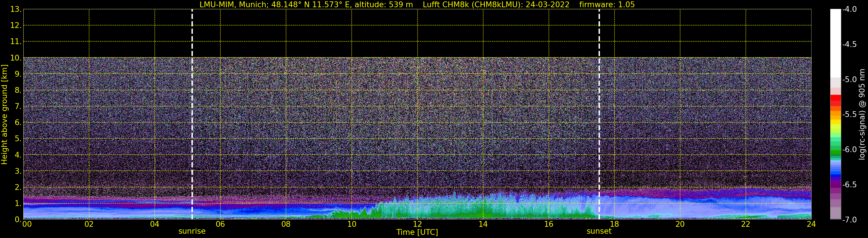Image resolution: width=868 pixels, height=238 pixels.
Task: Select the 'Lufft CHM8k (CHM8kLMU): 24-03-2022' title text
Action: point(496,5)
